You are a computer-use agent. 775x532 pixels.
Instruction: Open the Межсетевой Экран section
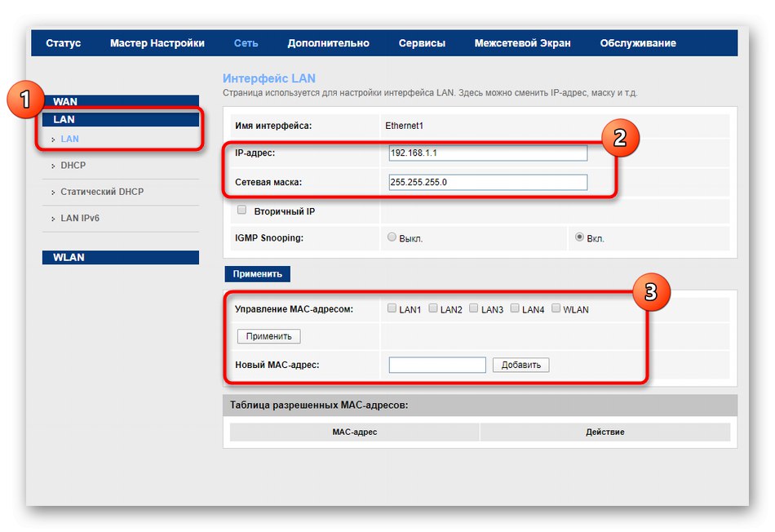coord(523,42)
